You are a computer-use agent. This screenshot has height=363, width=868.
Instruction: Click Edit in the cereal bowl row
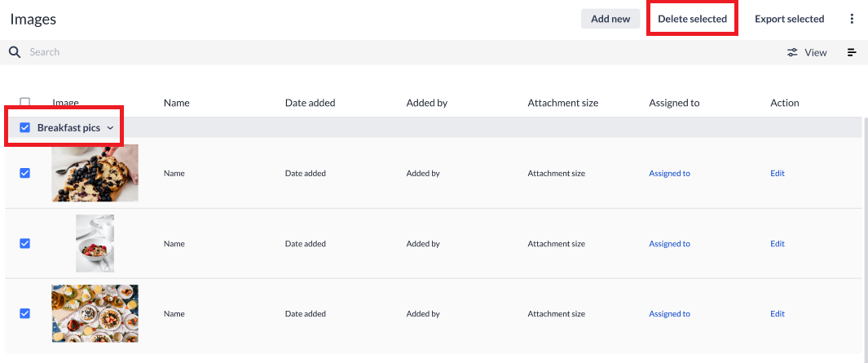(x=778, y=244)
